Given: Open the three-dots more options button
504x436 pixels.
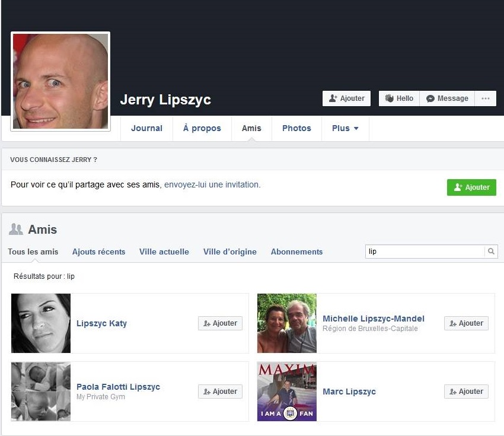Looking at the screenshot, I should coord(486,98).
